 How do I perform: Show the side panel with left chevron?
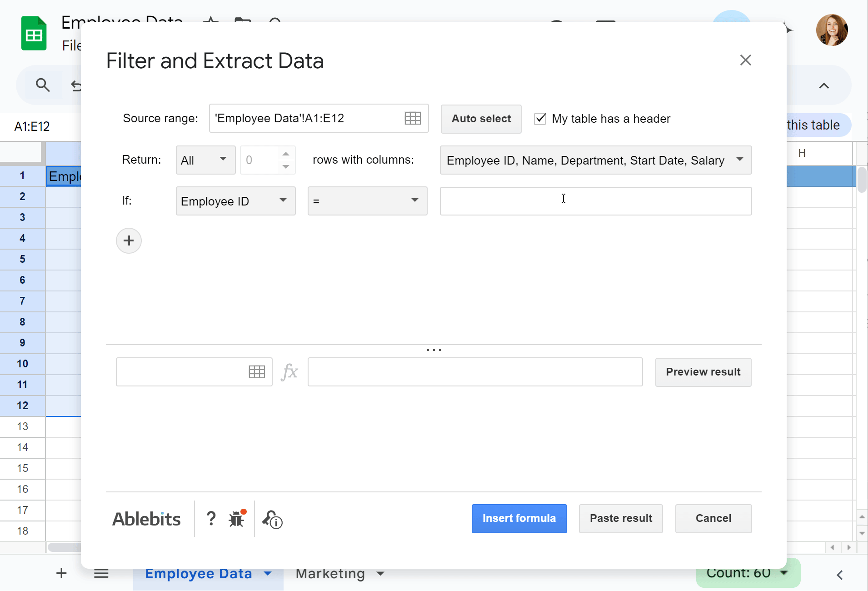[840, 575]
